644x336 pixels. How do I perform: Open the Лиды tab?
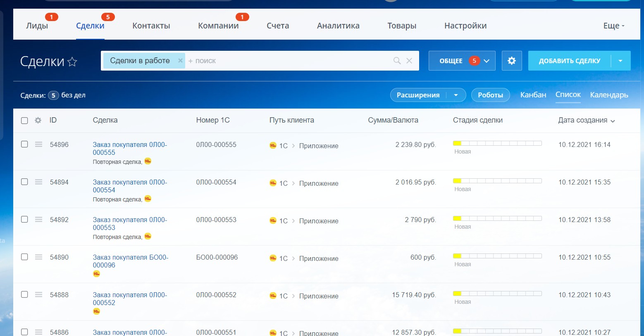pos(37,26)
